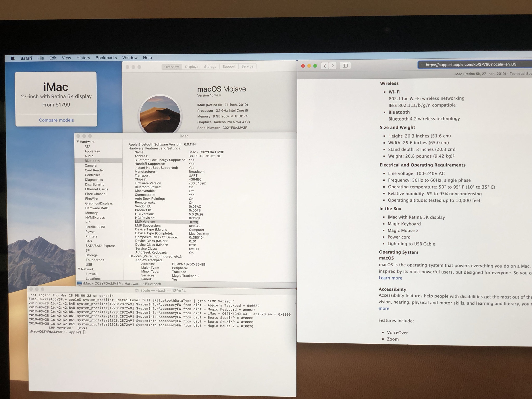Select Memory in hardware list
Viewport: 532px width, 399px height.
click(x=91, y=213)
